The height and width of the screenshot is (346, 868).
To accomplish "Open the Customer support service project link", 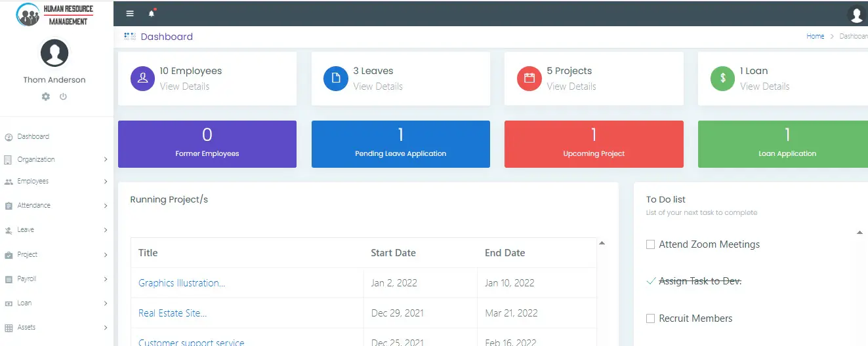I will [191, 343].
